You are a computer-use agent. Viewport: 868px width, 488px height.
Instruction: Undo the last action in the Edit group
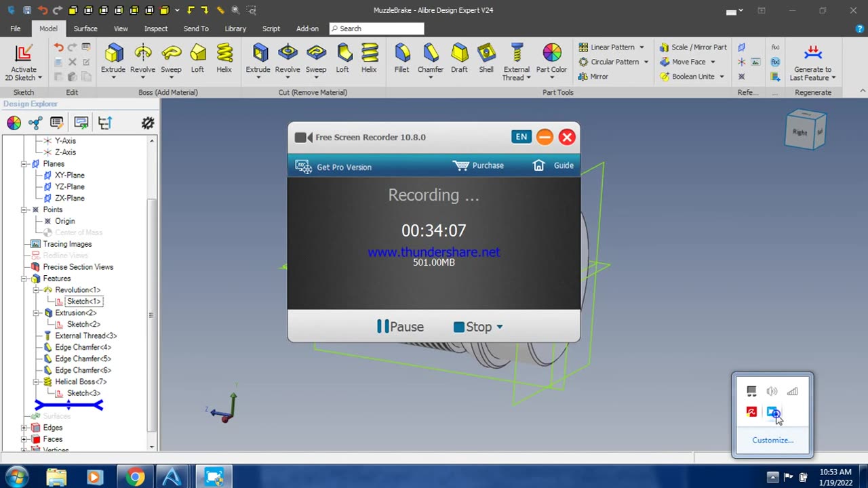[x=58, y=47]
